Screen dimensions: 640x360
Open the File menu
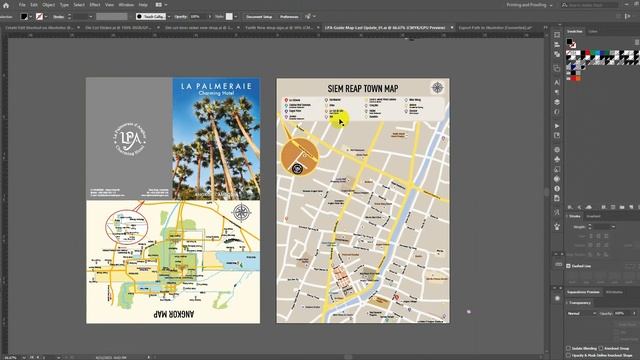click(x=22, y=5)
